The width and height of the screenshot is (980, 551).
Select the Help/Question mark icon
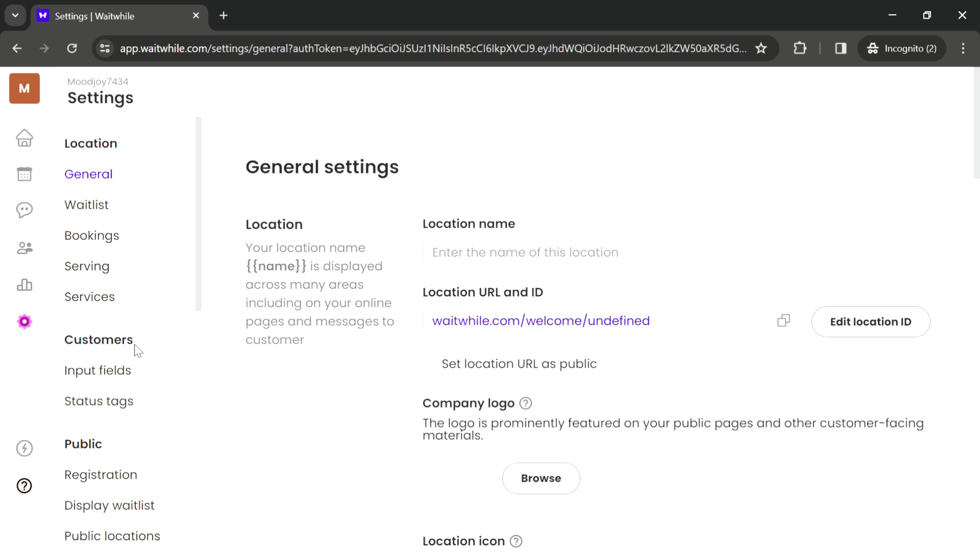click(24, 486)
